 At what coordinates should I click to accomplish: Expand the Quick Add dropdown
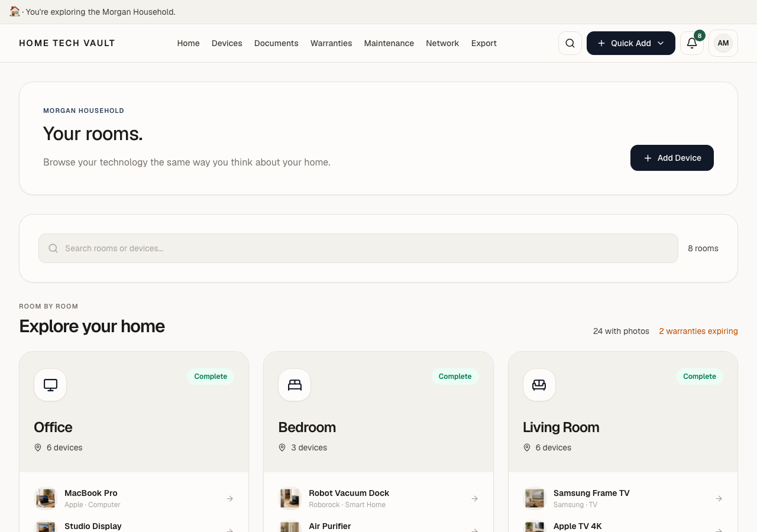(631, 43)
